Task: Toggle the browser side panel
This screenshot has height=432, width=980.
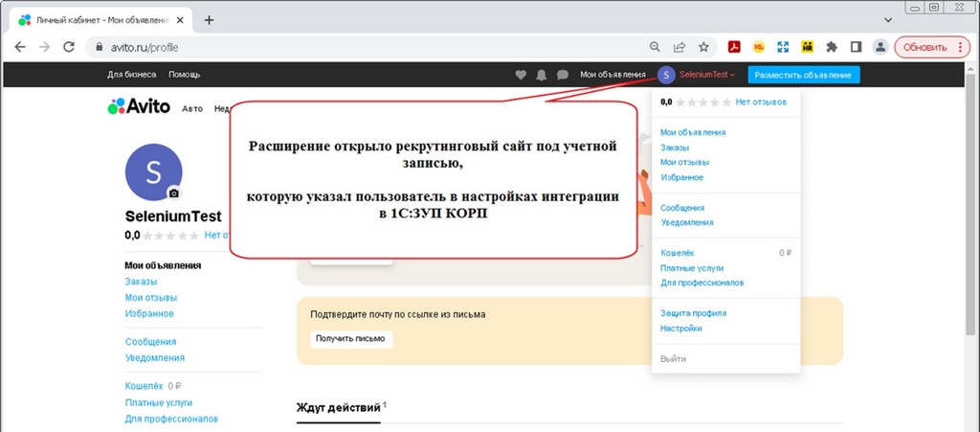Action: coord(857,47)
